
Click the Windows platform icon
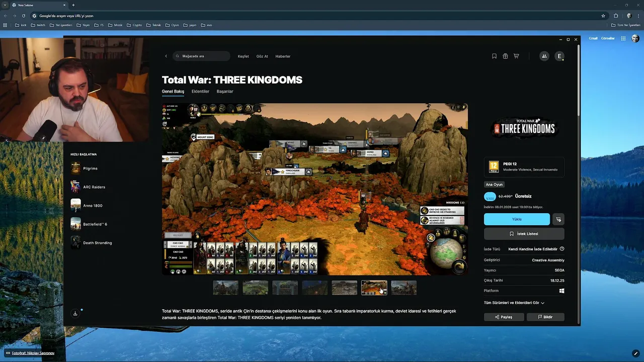point(561,291)
